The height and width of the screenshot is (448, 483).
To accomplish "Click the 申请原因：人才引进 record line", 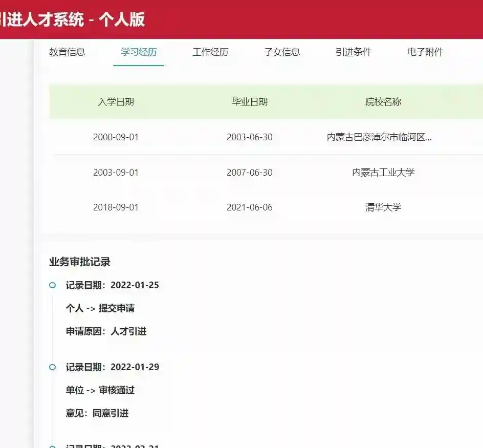I will (106, 331).
